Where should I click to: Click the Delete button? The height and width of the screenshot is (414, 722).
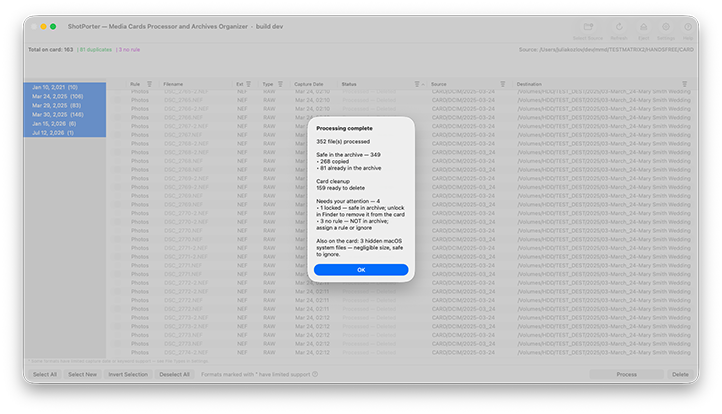coord(680,374)
